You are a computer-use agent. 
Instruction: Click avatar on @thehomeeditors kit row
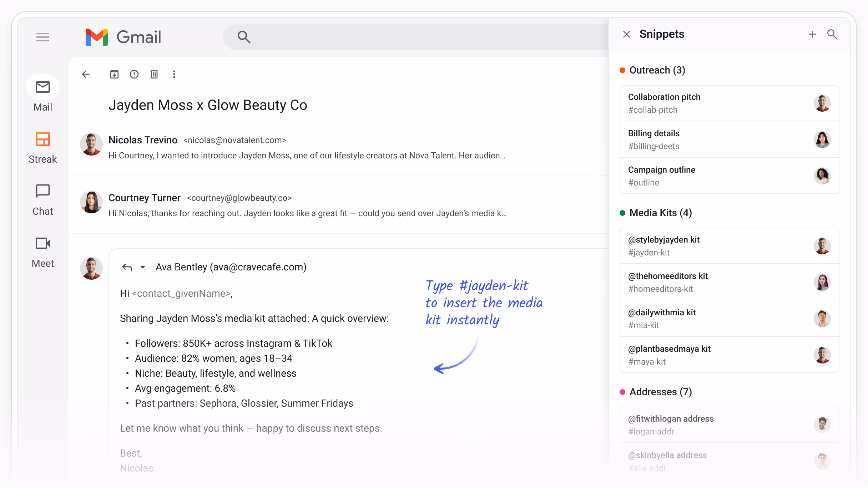(x=822, y=282)
